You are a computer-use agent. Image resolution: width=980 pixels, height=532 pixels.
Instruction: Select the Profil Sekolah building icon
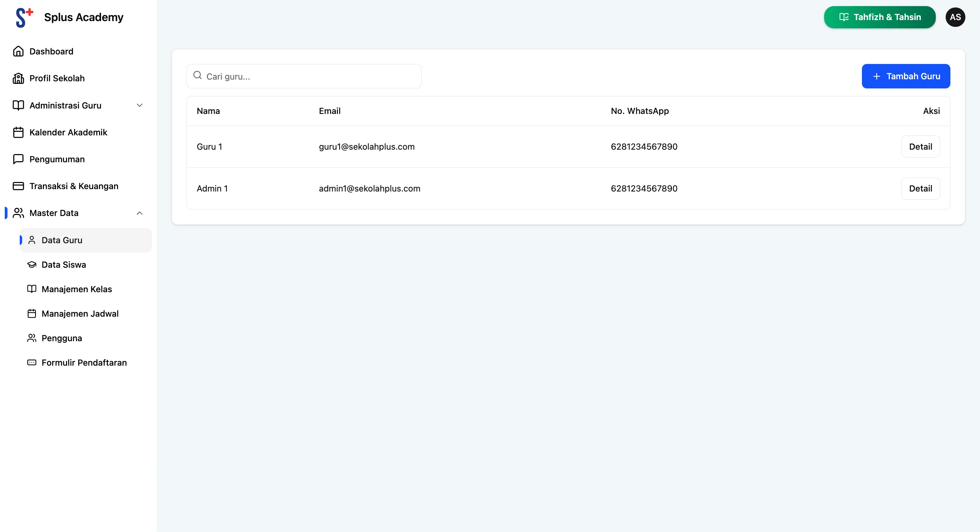point(19,78)
